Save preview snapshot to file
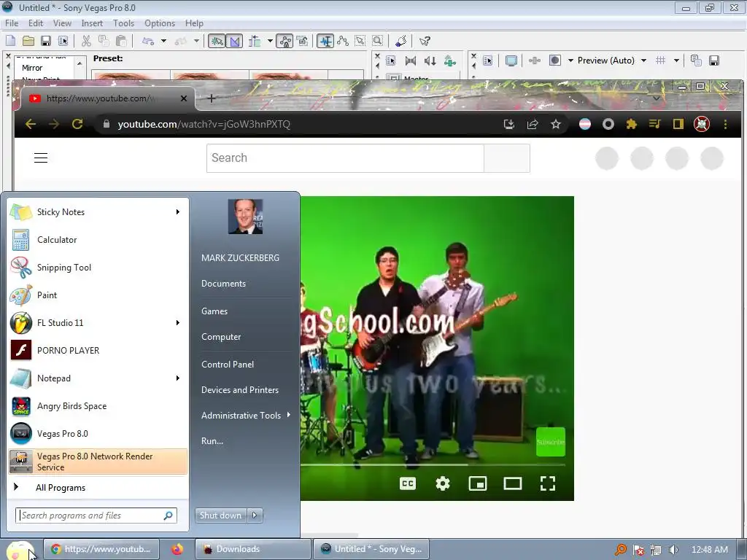This screenshot has width=747, height=560. 713,61
